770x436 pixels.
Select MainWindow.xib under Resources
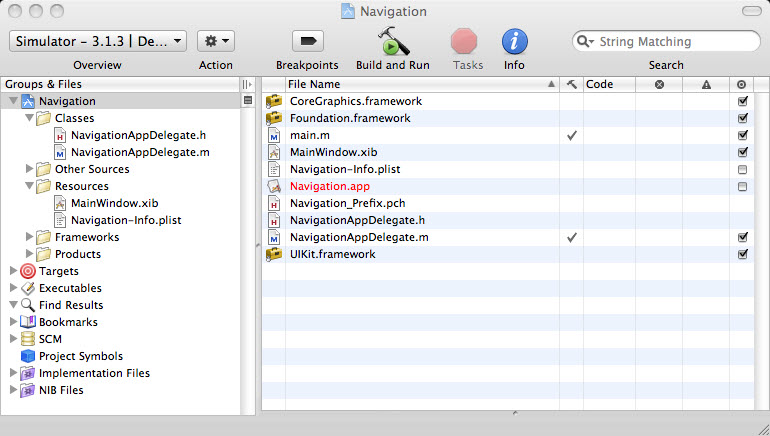point(114,203)
